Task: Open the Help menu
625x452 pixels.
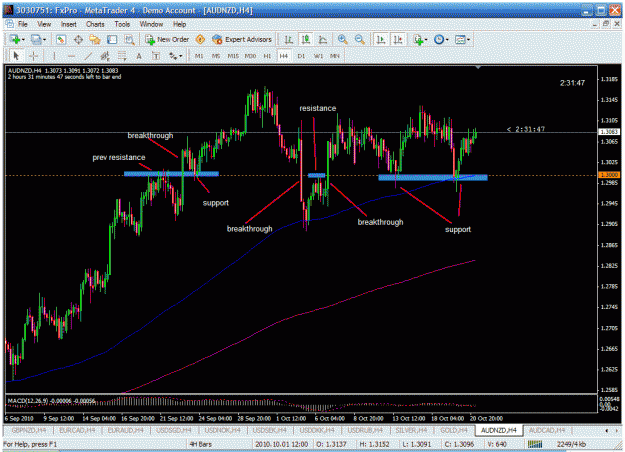Action: tap(179, 24)
